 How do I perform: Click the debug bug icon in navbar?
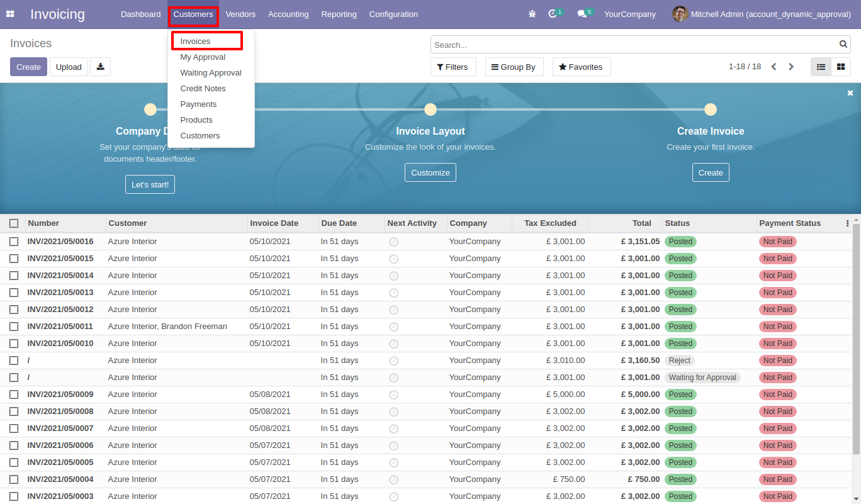tap(532, 14)
